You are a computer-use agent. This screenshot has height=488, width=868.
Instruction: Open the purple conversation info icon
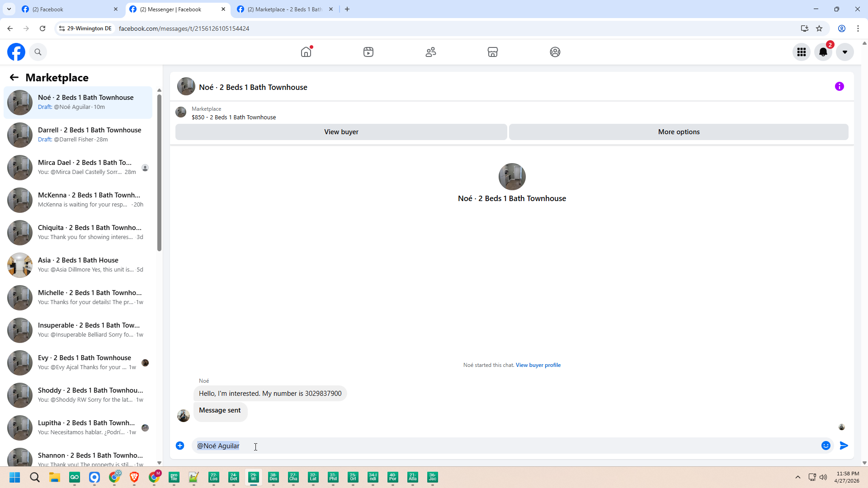point(840,86)
